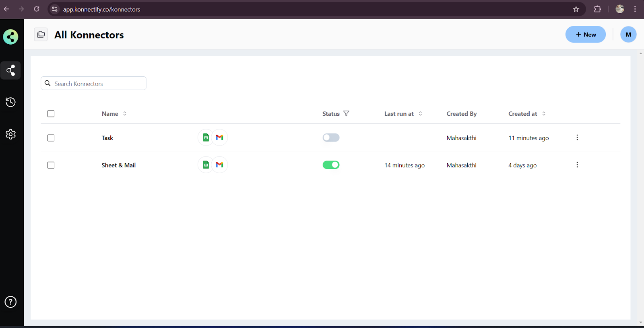Click the 14 minutes ago last run cell

[405, 165]
